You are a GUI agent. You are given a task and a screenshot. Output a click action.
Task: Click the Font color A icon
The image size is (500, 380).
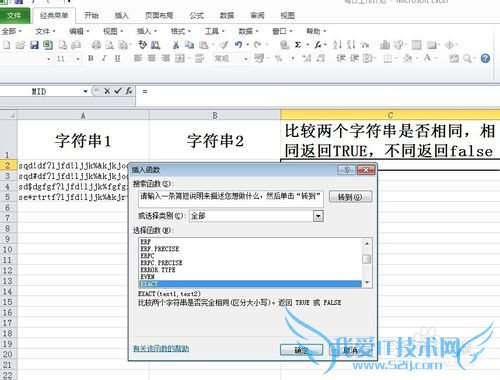pyautogui.click(x=427, y=58)
